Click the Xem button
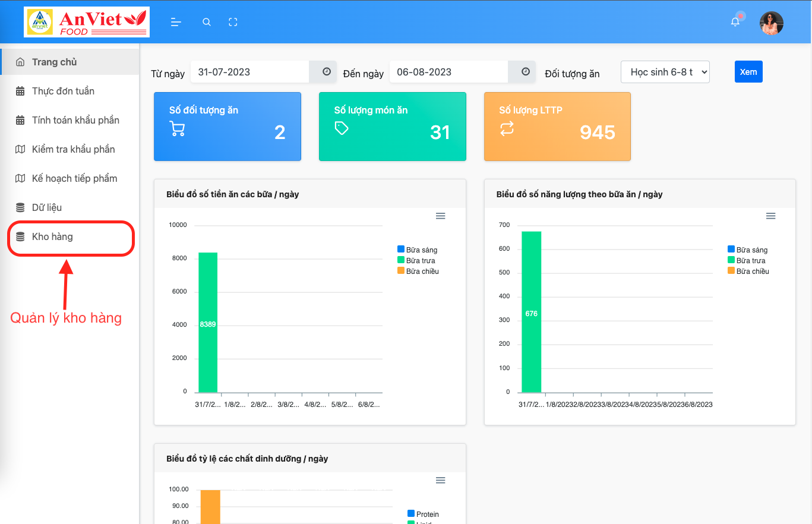 (x=748, y=71)
